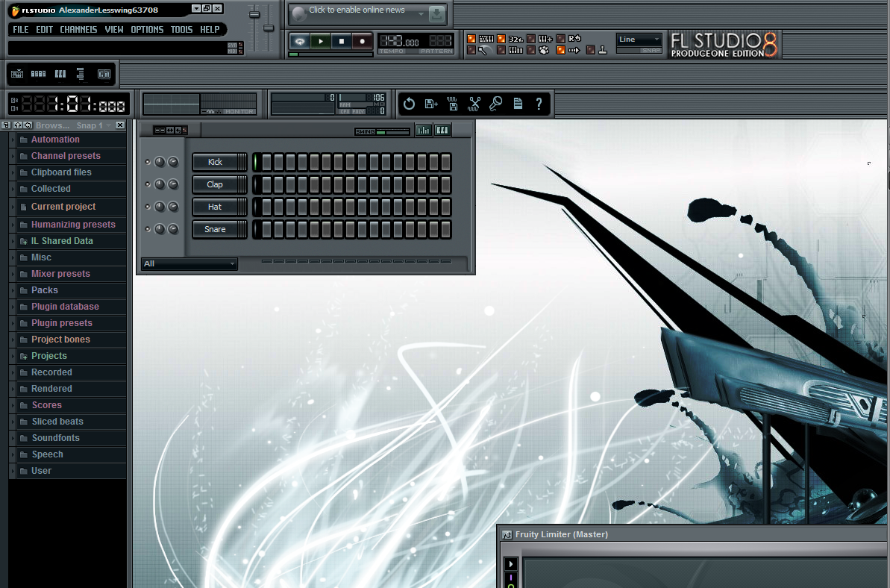Open the online news dropdown arrow
The image size is (890, 588).
[x=421, y=14]
